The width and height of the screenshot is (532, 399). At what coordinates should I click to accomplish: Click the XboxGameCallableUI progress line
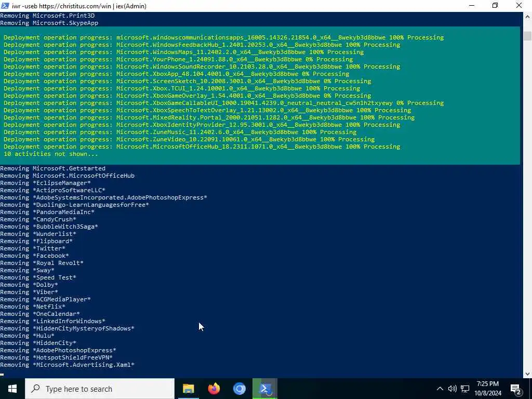pos(223,103)
